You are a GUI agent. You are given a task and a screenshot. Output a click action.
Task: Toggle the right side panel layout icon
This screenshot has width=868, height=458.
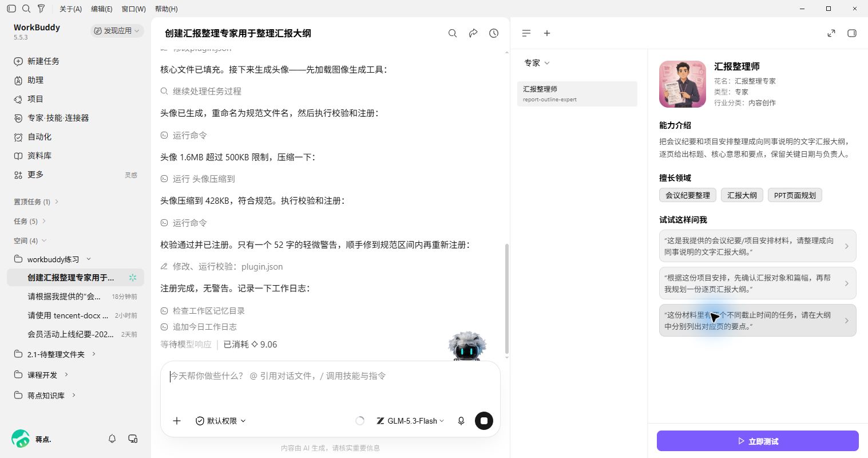[x=852, y=33]
